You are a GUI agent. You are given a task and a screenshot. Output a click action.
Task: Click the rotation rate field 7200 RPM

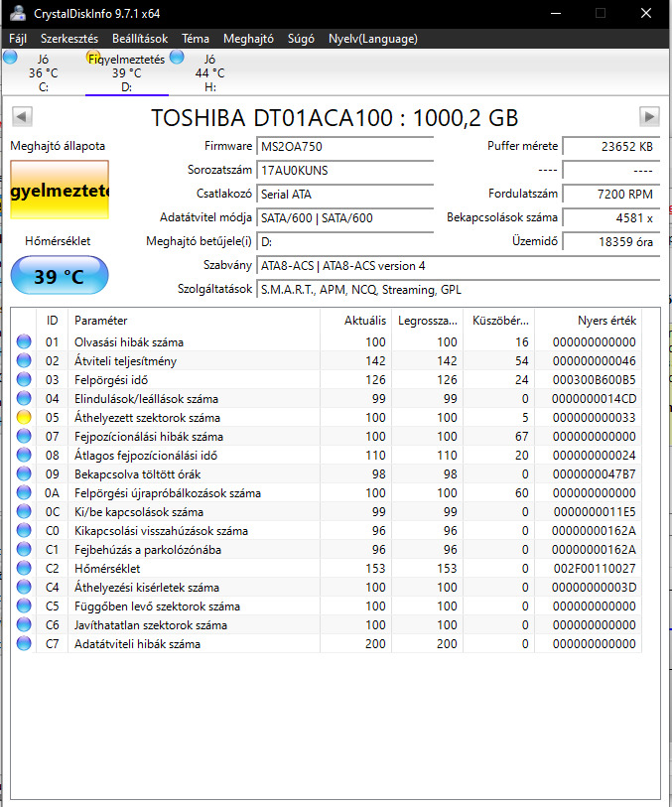(x=611, y=194)
